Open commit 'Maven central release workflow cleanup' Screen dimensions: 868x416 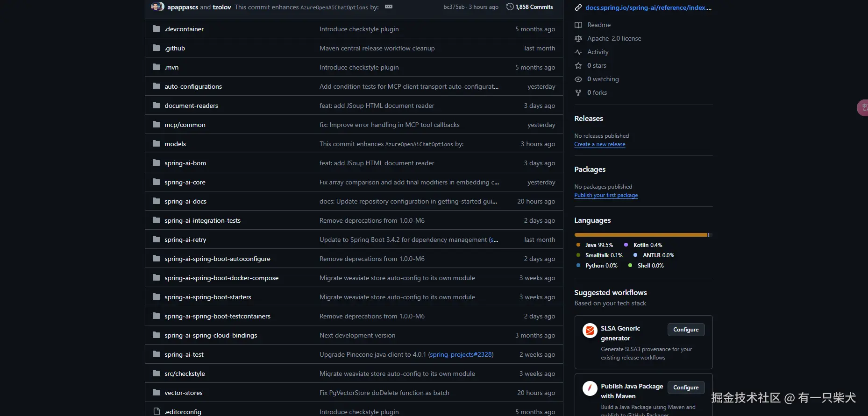point(377,48)
